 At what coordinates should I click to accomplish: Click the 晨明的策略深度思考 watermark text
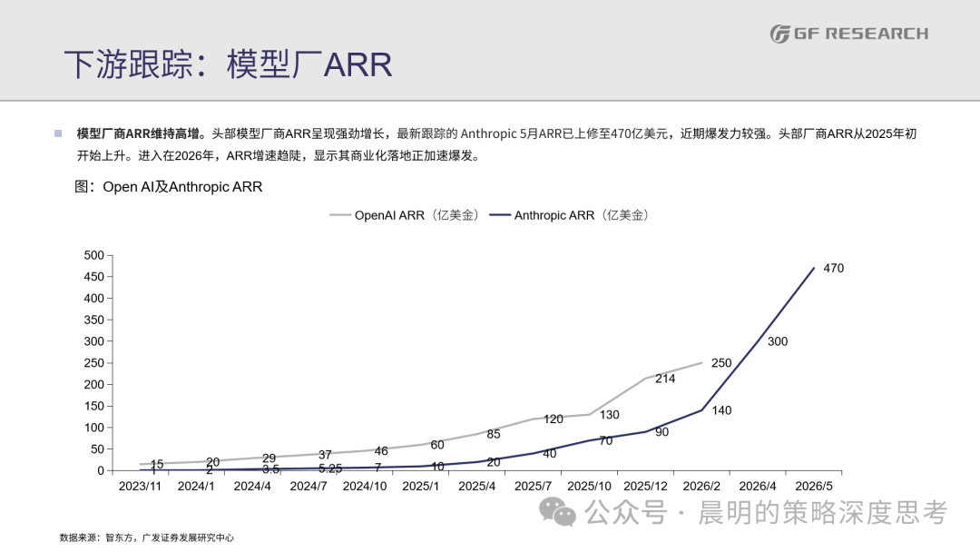822,513
